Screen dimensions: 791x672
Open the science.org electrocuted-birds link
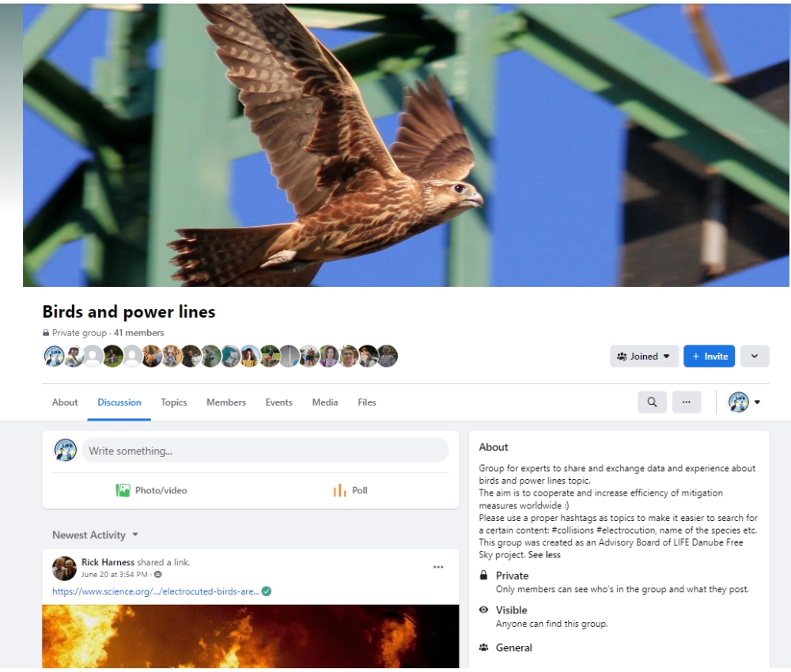tap(156, 591)
